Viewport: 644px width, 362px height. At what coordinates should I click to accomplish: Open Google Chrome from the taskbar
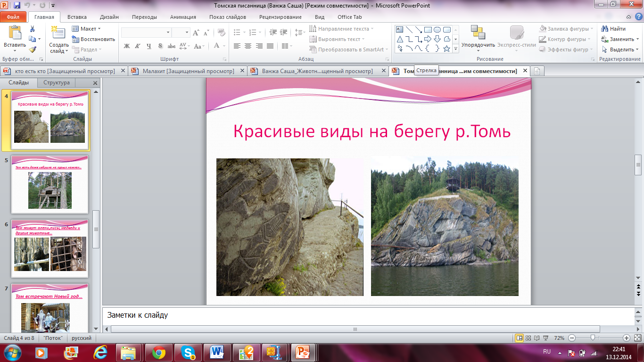click(158, 352)
